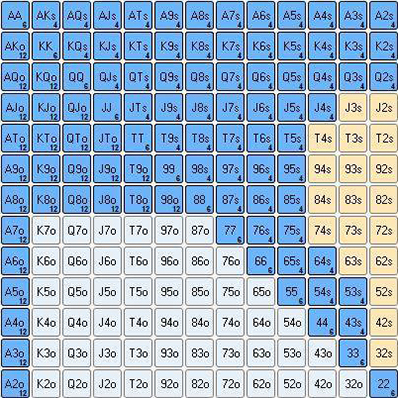The width and height of the screenshot is (399, 398).
Task: Deselect the JTs hand cell
Action: point(138,107)
